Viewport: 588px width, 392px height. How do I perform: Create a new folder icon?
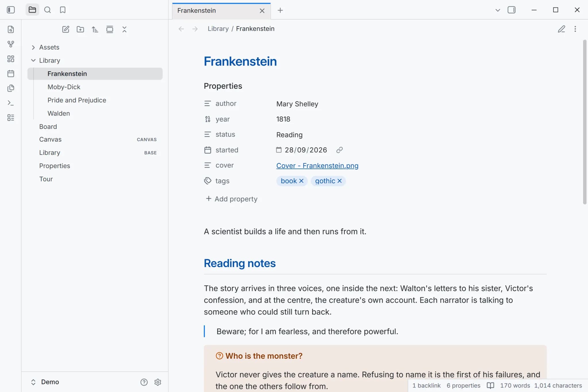tap(80, 29)
